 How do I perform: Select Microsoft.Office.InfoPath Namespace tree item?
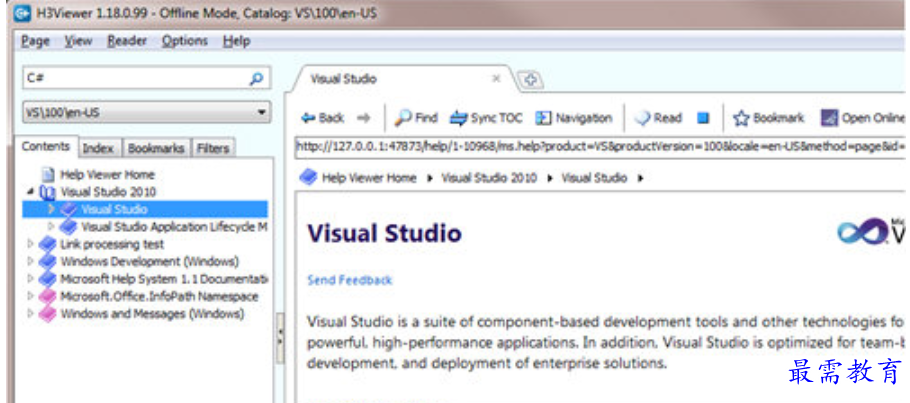coord(159,296)
